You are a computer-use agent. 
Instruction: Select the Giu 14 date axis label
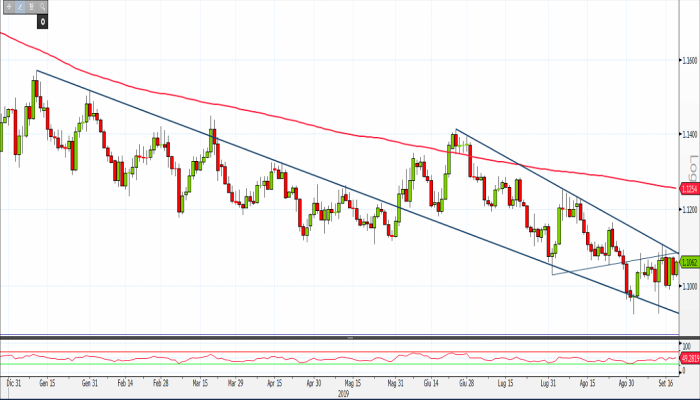(431, 383)
